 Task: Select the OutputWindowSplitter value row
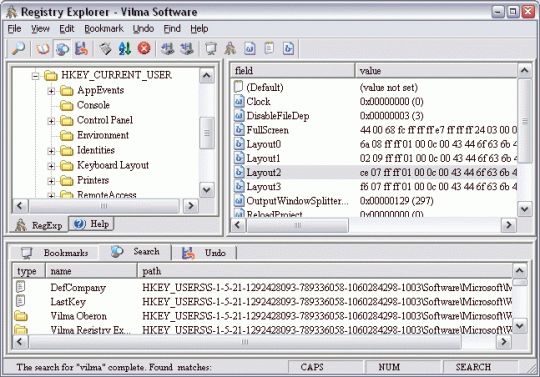click(x=374, y=200)
